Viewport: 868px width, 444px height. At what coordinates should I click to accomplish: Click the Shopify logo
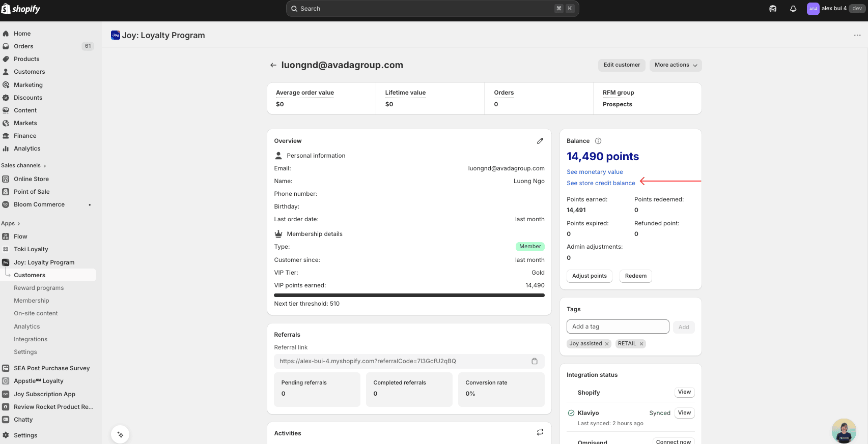[x=21, y=9]
